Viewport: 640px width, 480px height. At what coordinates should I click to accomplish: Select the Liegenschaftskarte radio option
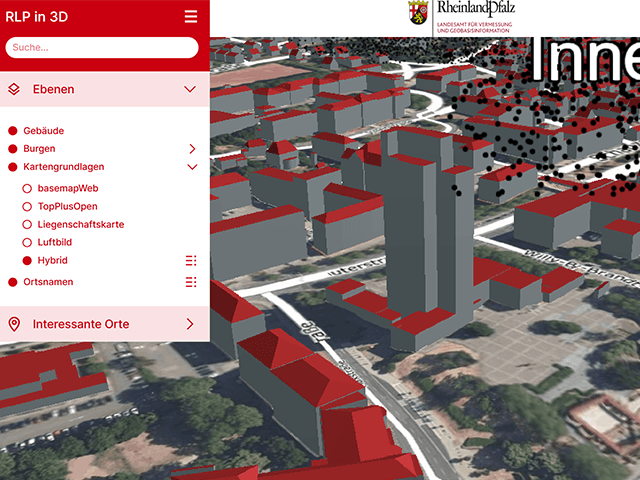tap(27, 224)
